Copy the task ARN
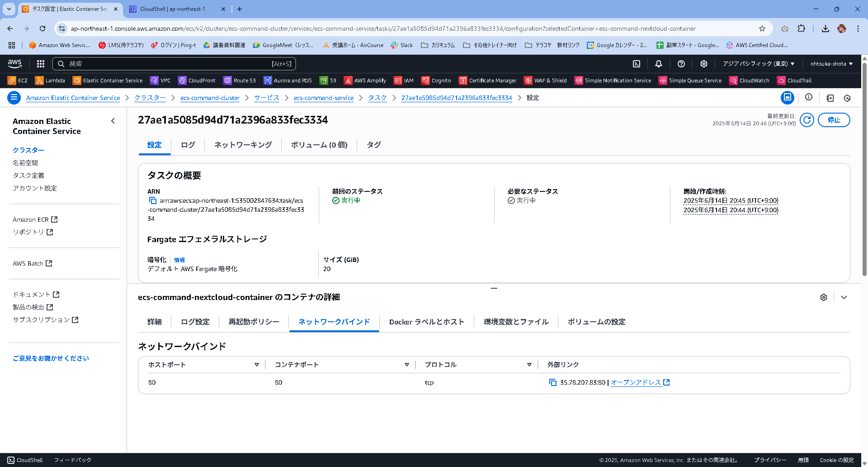 [x=152, y=200]
